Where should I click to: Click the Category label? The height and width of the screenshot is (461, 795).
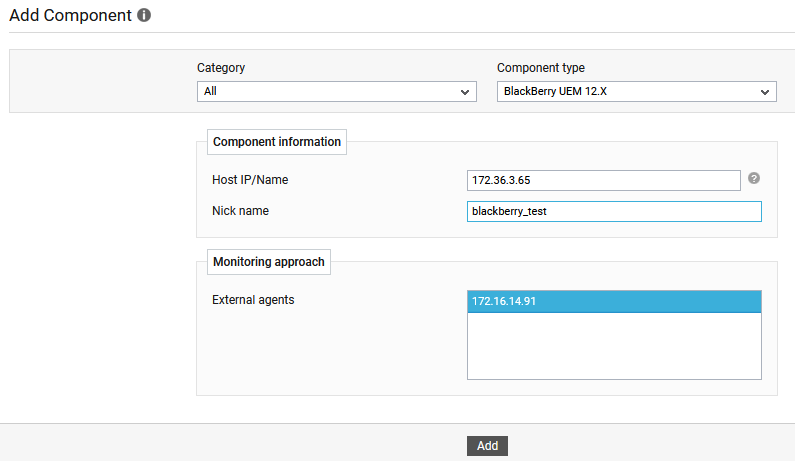pyautogui.click(x=221, y=67)
